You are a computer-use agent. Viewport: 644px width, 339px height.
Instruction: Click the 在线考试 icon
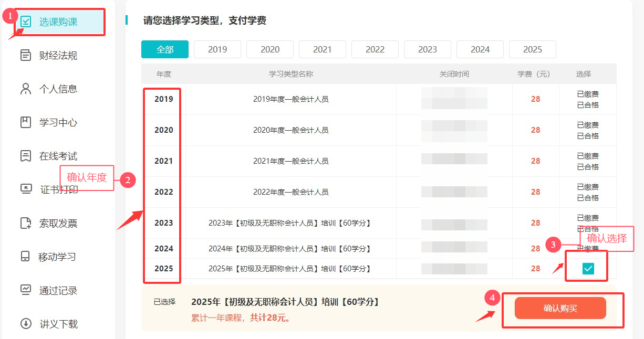point(25,156)
